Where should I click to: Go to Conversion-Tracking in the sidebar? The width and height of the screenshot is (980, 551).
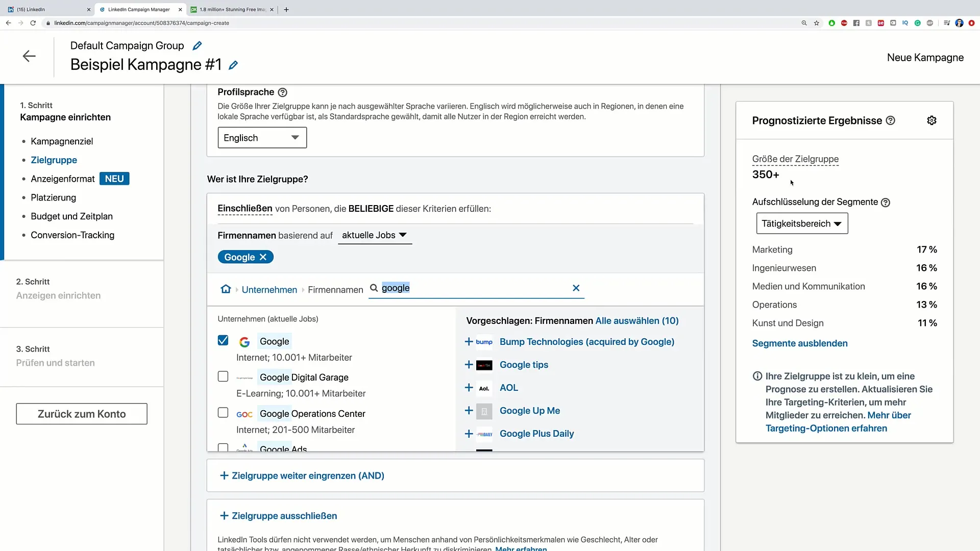pos(72,235)
